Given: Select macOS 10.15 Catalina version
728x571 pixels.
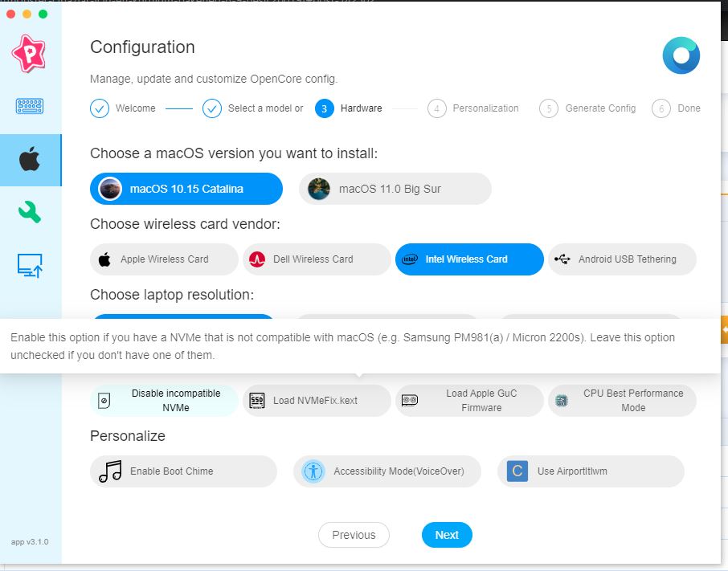Looking at the screenshot, I should click(x=186, y=189).
